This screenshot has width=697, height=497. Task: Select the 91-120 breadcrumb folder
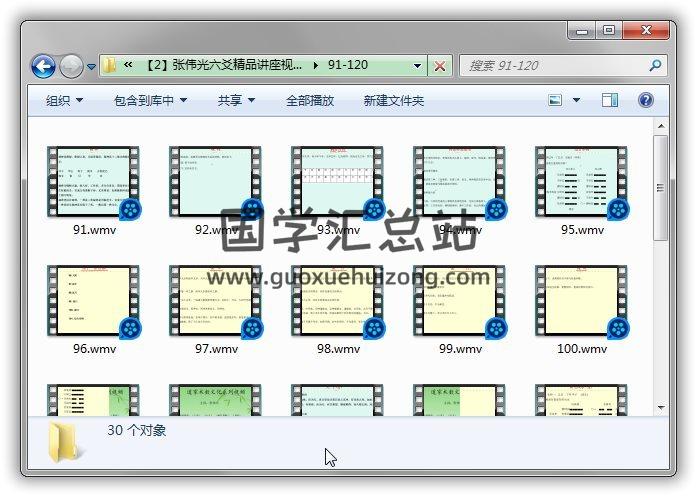(348, 65)
